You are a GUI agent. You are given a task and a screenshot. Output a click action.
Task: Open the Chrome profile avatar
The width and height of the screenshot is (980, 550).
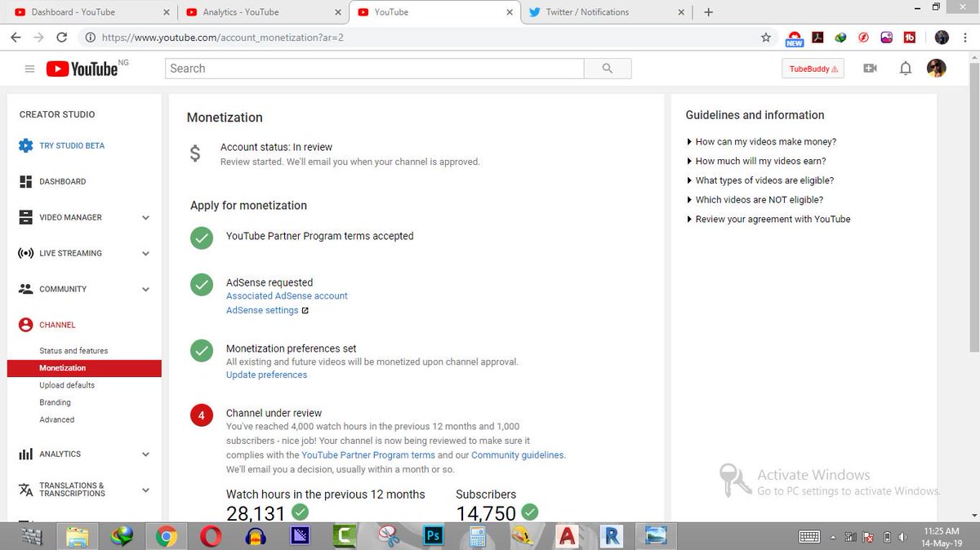(x=942, y=38)
